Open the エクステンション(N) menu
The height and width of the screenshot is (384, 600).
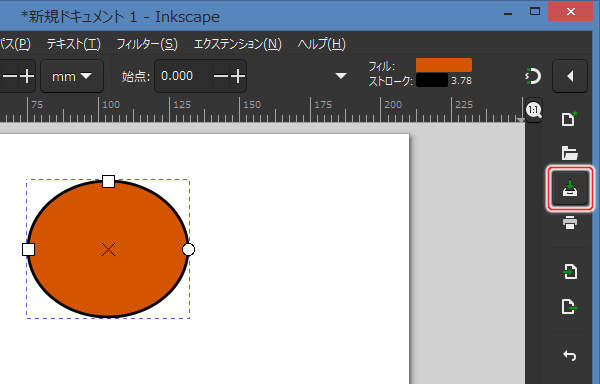[238, 44]
